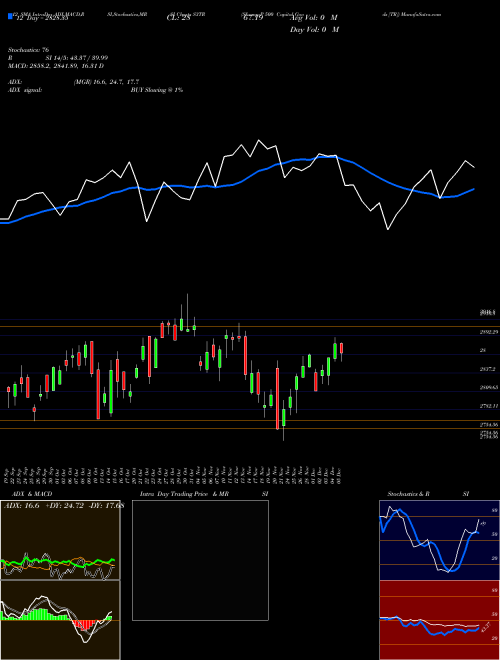The width and height of the screenshot is (500, 660).
Task: Open the blue-background Stochastics chart
Action: (x=439, y=540)
